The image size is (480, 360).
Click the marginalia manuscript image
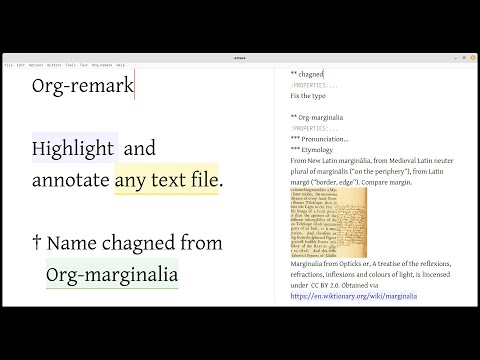point(329,222)
